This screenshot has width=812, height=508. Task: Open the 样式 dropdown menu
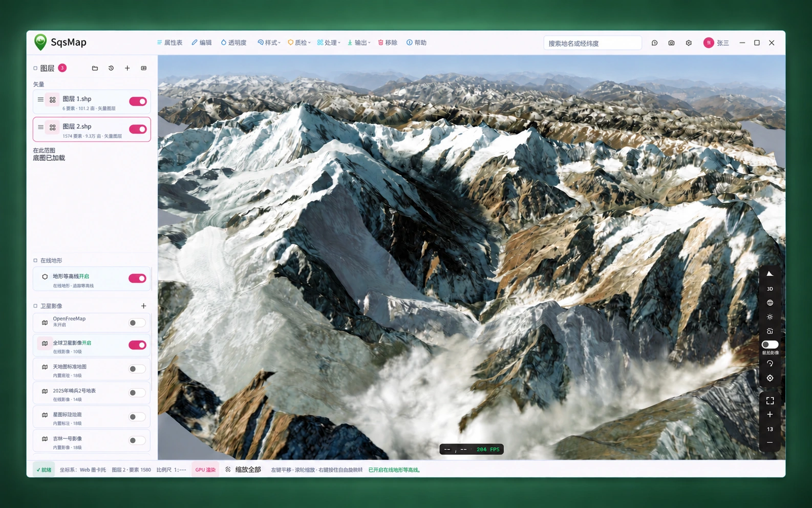[x=269, y=43]
